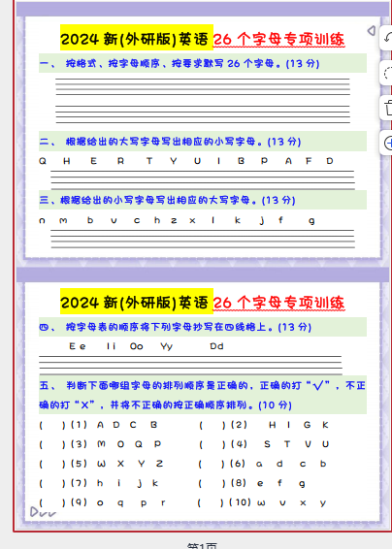Click heading 一、按格式、按字母顺序 默写26个字母

[180, 63]
